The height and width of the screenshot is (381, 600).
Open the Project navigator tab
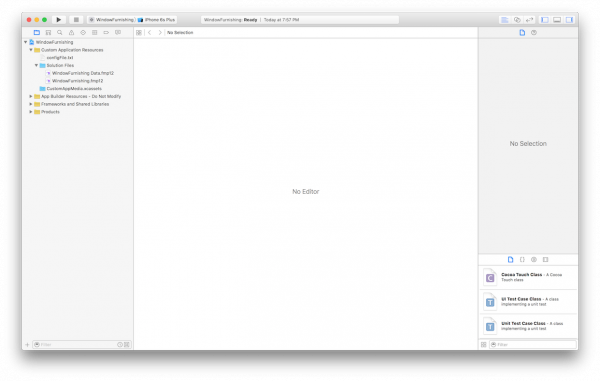(37, 33)
